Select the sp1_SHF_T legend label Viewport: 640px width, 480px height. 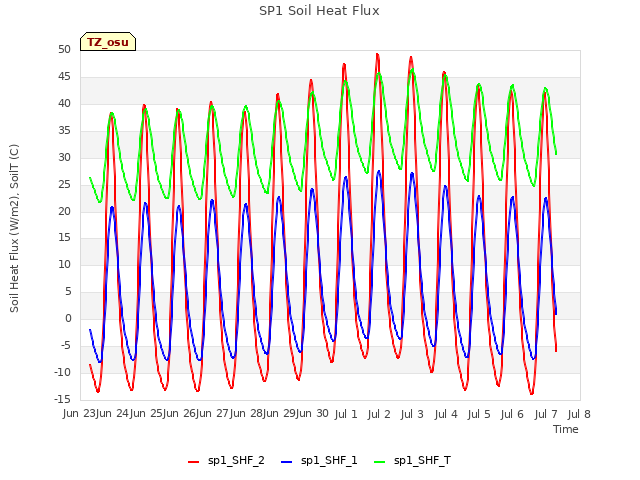click(422, 460)
